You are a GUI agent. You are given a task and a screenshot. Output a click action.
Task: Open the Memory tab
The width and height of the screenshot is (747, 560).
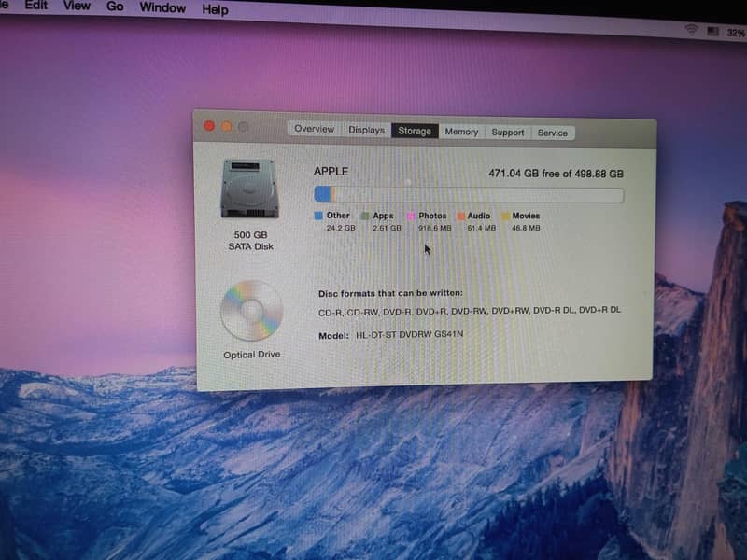click(461, 132)
